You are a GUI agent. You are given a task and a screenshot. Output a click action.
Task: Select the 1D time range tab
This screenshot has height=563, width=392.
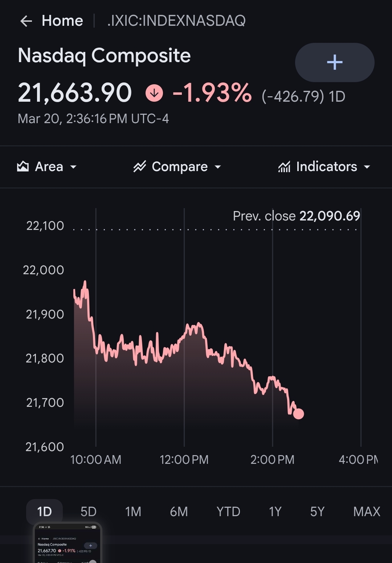(x=45, y=511)
